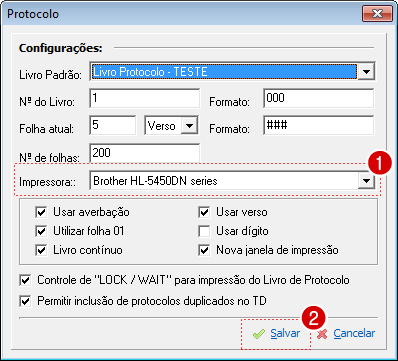Toggle the Livro contínuo checkbox
398x361 pixels.
[41, 250]
